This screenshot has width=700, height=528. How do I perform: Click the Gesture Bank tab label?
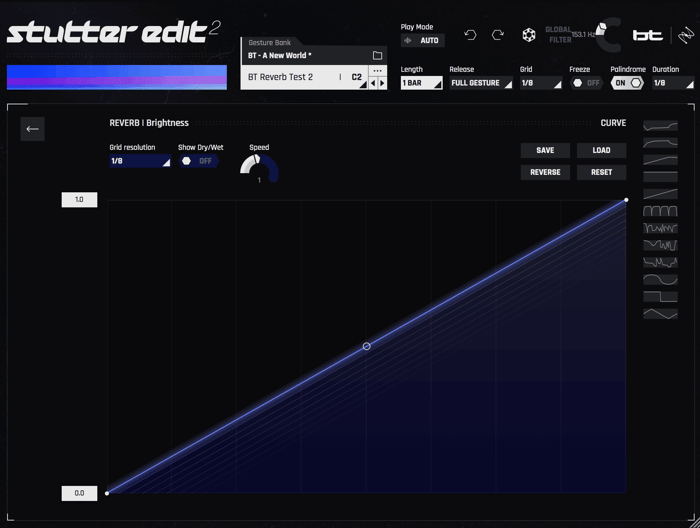(270, 42)
